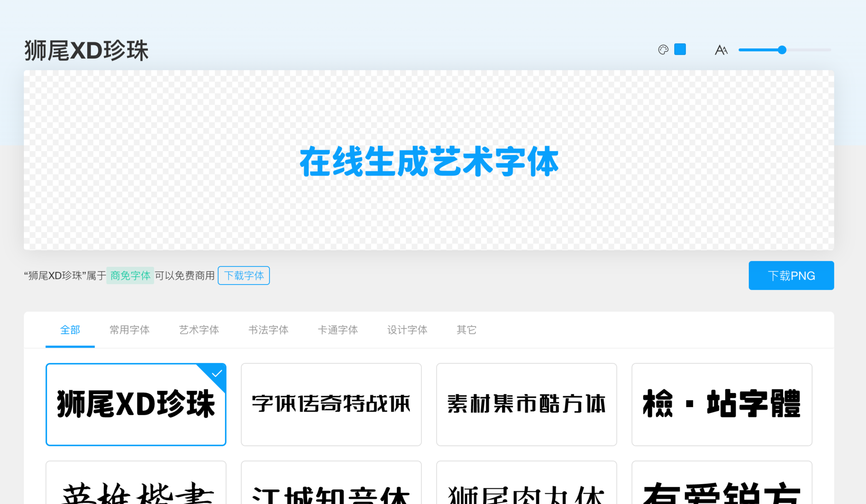The width and height of the screenshot is (866, 504).
Task: Choose the 江城知音体 font card
Action: 331,482
